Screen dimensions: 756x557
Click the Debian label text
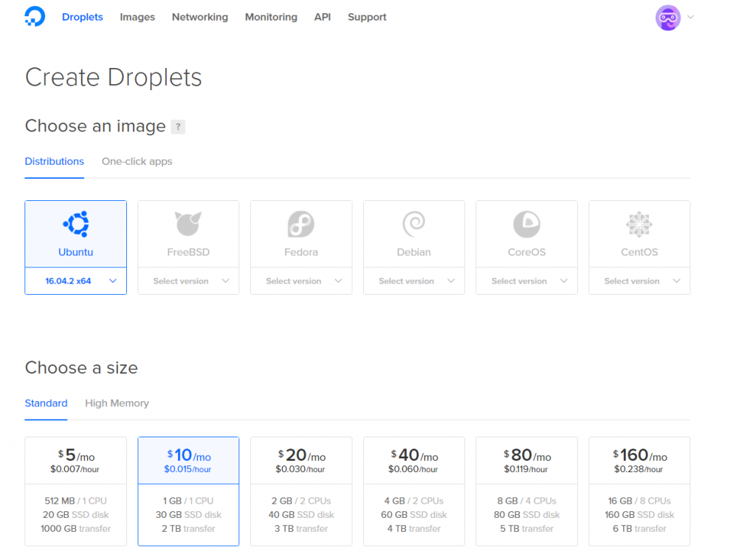pyautogui.click(x=413, y=252)
